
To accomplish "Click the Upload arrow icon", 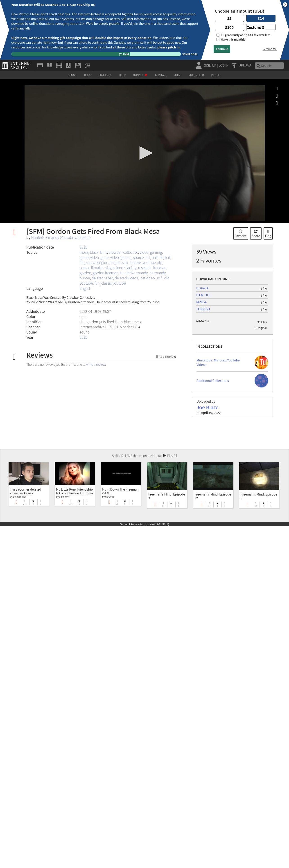I will click(x=234, y=65).
